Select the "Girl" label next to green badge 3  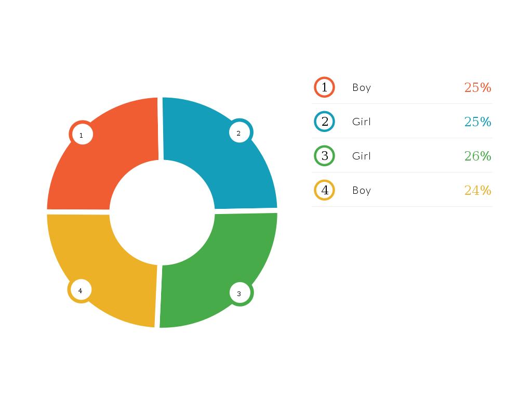pyautogui.click(x=362, y=156)
